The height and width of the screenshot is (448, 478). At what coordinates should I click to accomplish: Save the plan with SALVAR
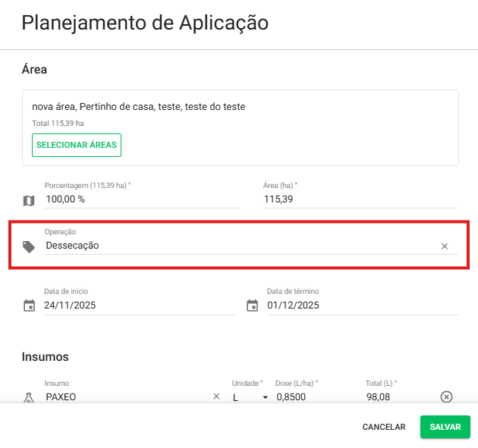pos(445,427)
